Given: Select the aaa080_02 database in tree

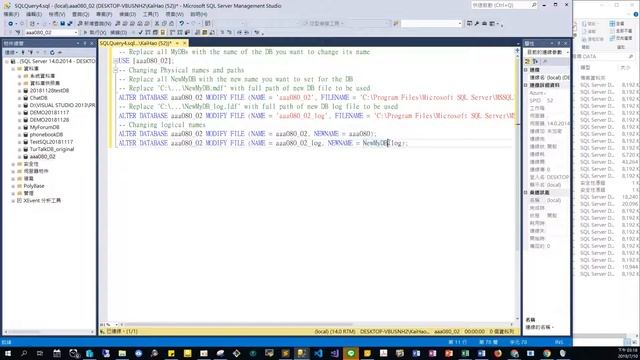Looking at the screenshot, I should [42, 157].
